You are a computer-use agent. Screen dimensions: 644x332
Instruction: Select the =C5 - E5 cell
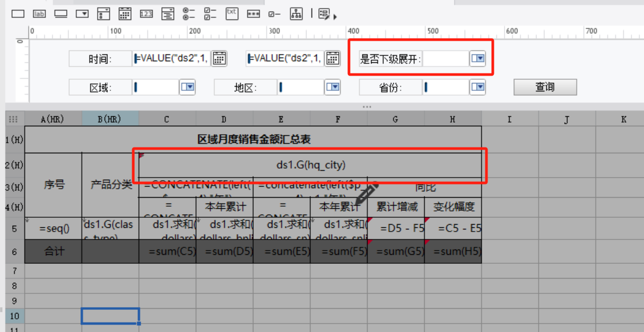(453, 228)
